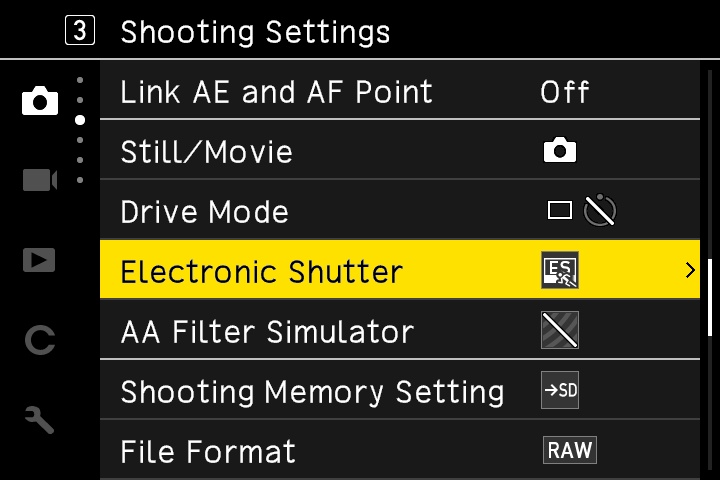Click the Link AE and AF Point label
Image resolution: width=720 pixels, height=480 pixels.
tap(276, 92)
